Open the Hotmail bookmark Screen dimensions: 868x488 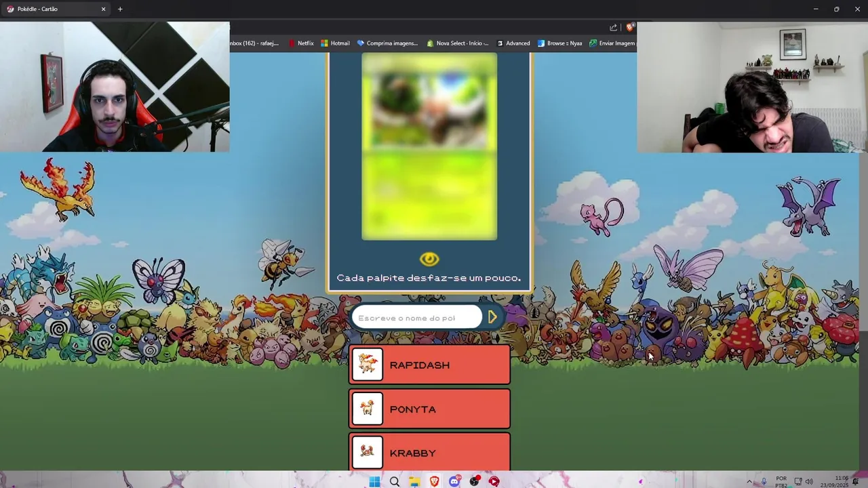coord(335,43)
